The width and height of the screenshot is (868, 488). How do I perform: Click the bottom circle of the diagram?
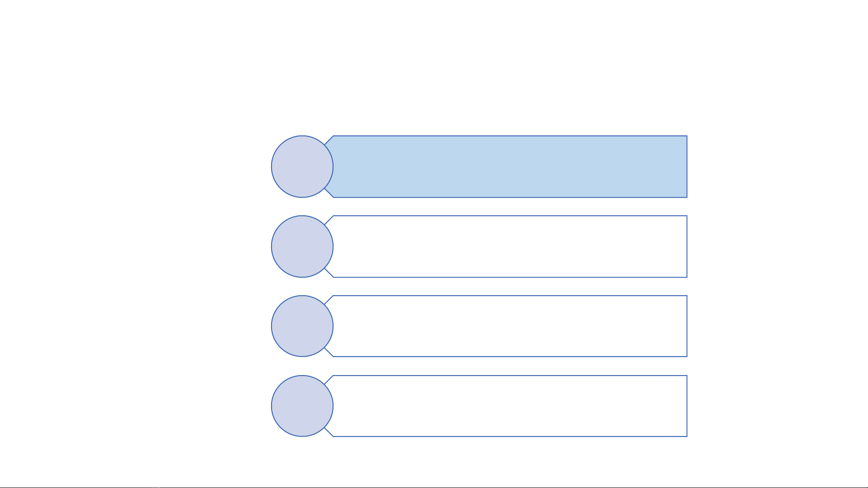(302, 406)
